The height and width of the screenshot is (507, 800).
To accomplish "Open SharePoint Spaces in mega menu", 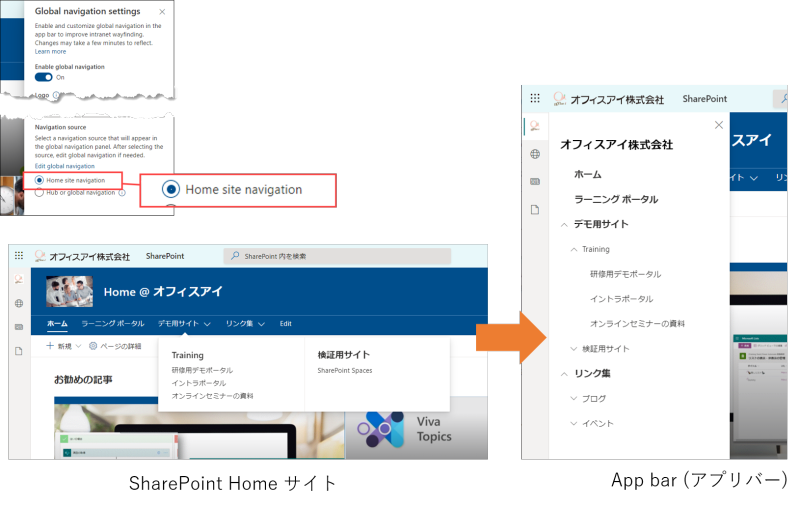I will point(345,371).
